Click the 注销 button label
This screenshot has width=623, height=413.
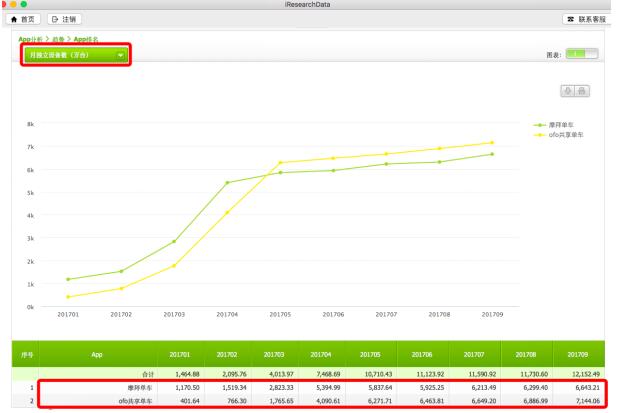pyautogui.click(x=69, y=19)
